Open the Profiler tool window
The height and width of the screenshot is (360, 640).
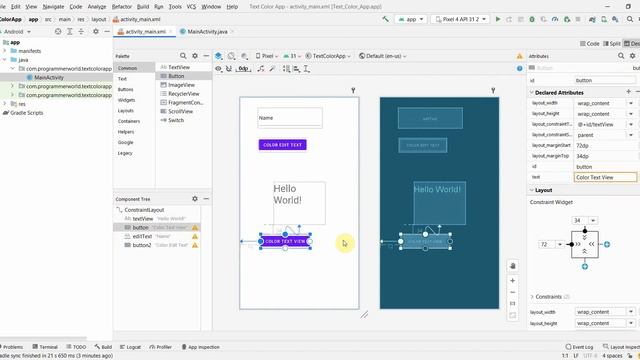160,347
